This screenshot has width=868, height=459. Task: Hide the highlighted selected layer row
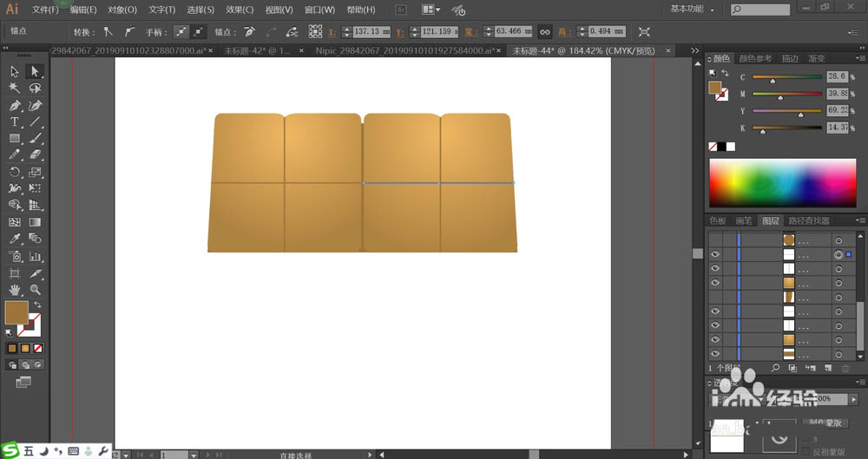(x=715, y=254)
